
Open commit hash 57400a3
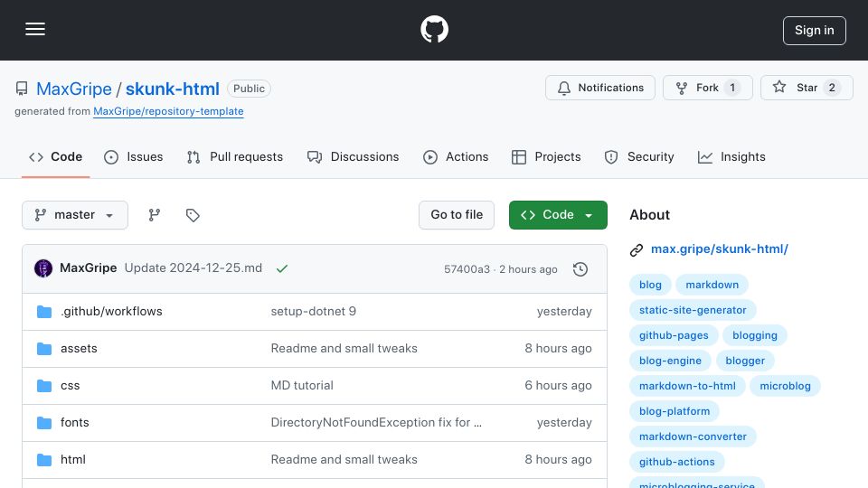pyautogui.click(x=467, y=269)
